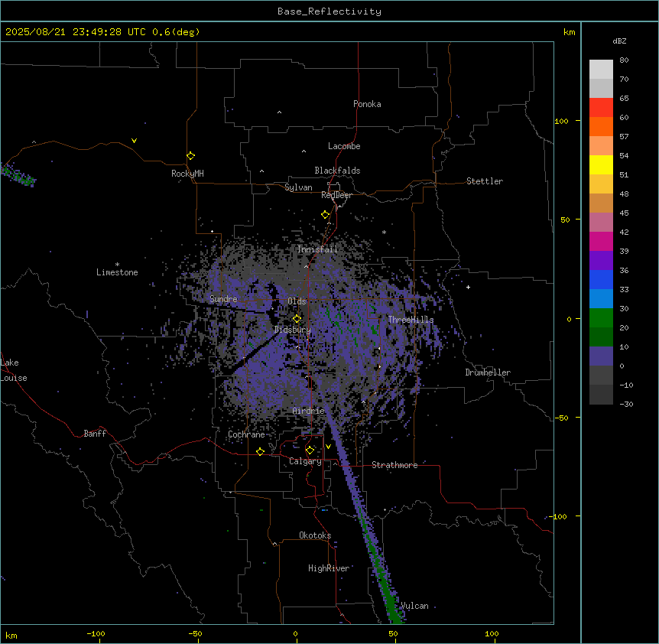
Task: Click the RockyMH label
Action: 187,174
